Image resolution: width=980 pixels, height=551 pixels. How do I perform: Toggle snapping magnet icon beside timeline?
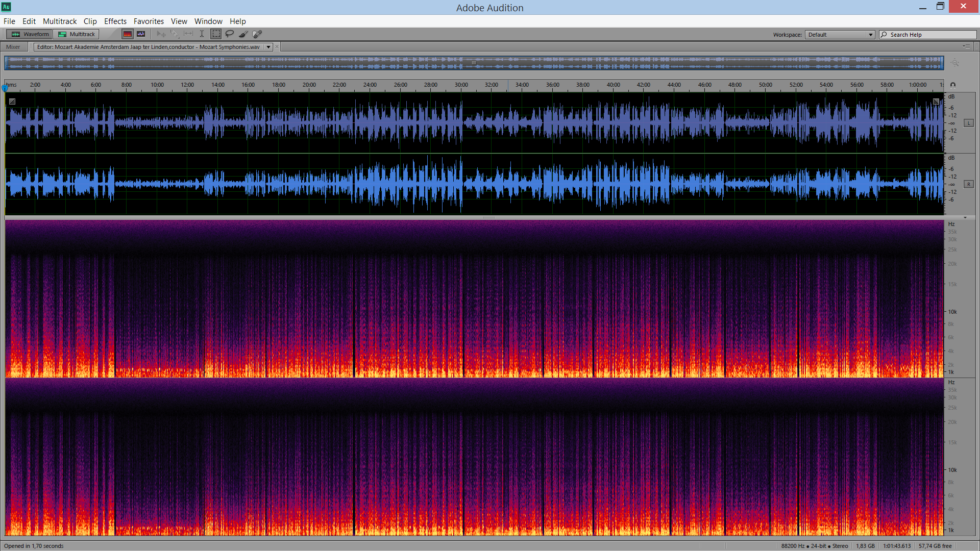pyautogui.click(x=953, y=85)
